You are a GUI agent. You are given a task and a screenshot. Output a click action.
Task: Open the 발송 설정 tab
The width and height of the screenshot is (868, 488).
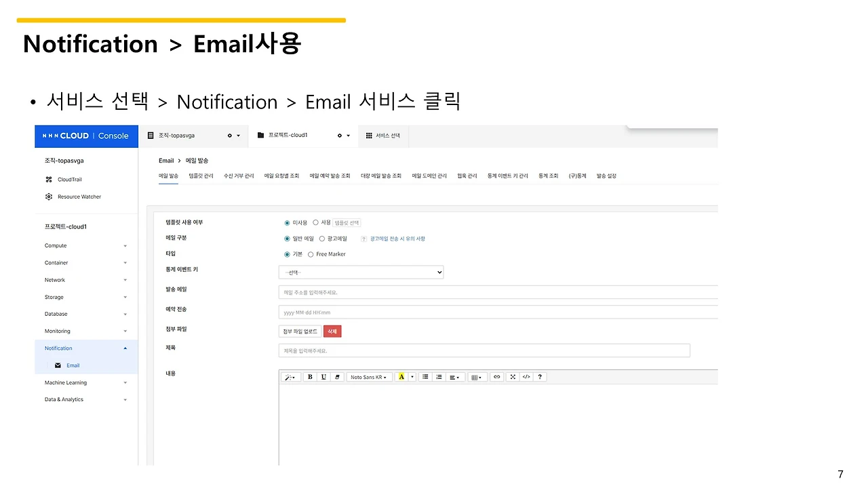(x=606, y=176)
